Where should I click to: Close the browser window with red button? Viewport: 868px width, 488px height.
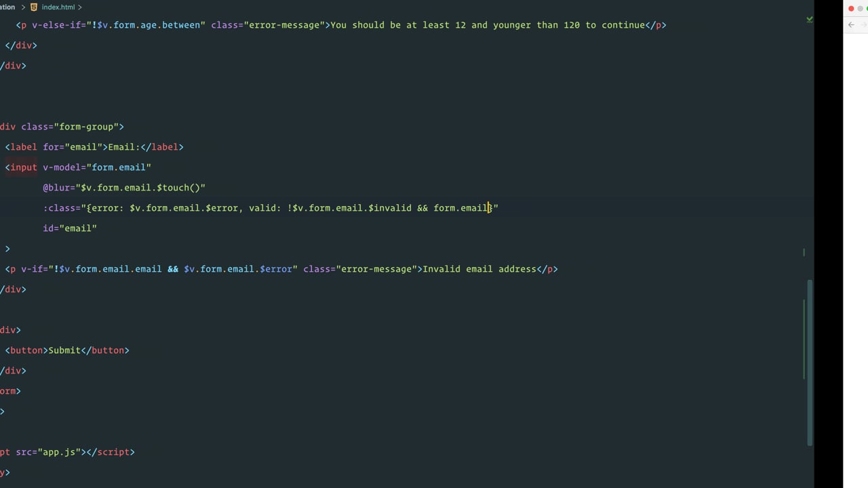pyautogui.click(x=851, y=9)
